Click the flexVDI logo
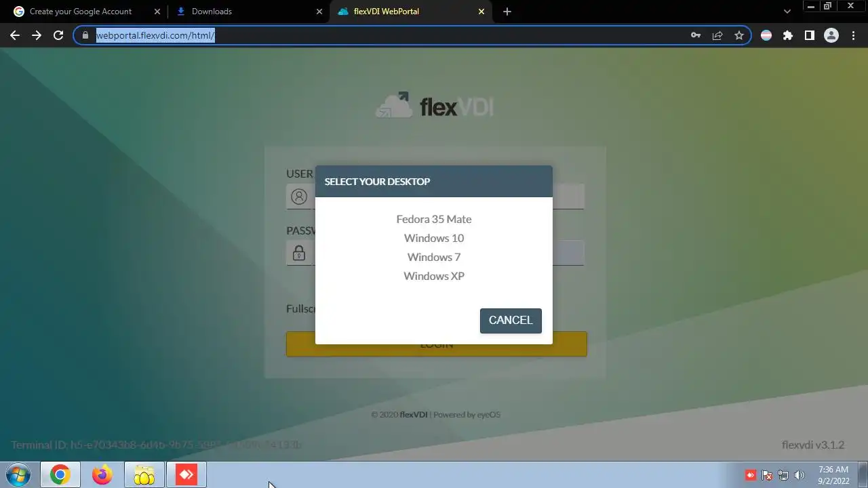868x488 pixels. 434,106
